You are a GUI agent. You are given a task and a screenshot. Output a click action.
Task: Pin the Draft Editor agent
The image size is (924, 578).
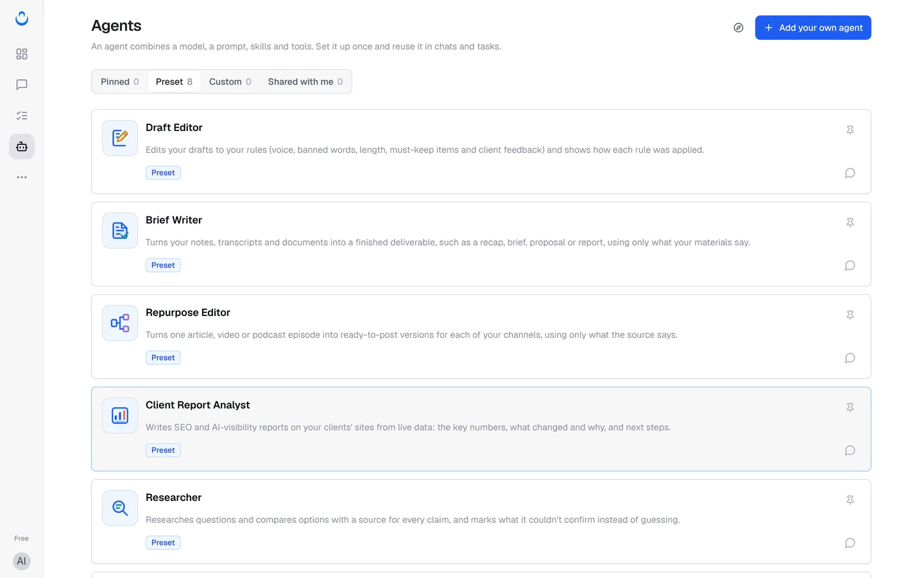[850, 130]
